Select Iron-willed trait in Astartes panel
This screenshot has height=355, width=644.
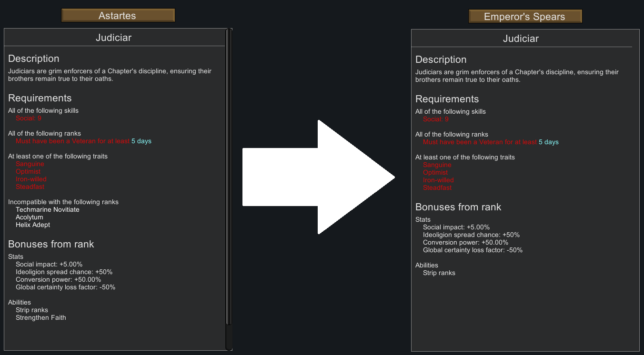[x=31, y=179]
